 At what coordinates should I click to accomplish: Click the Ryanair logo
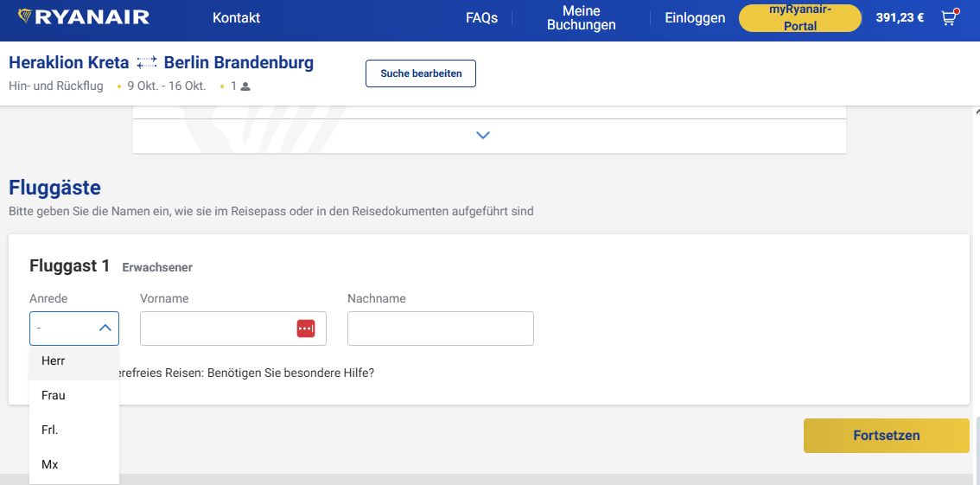click(x=84, y=17)
